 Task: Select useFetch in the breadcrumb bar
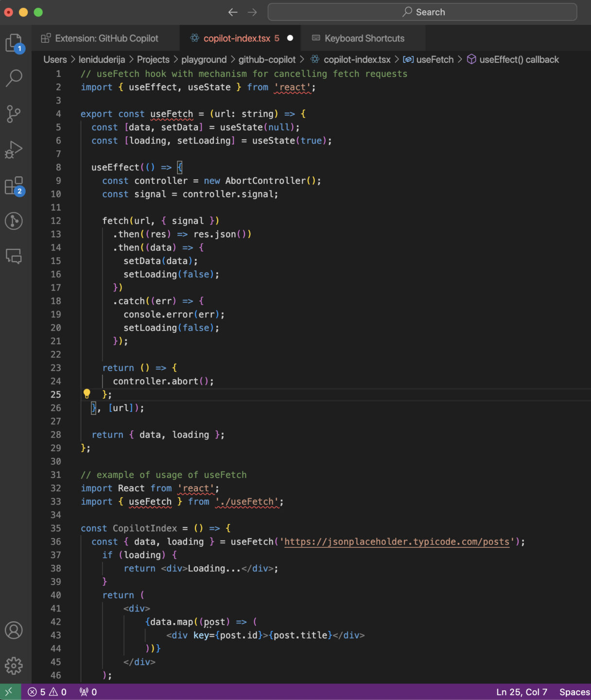(434, 59)
